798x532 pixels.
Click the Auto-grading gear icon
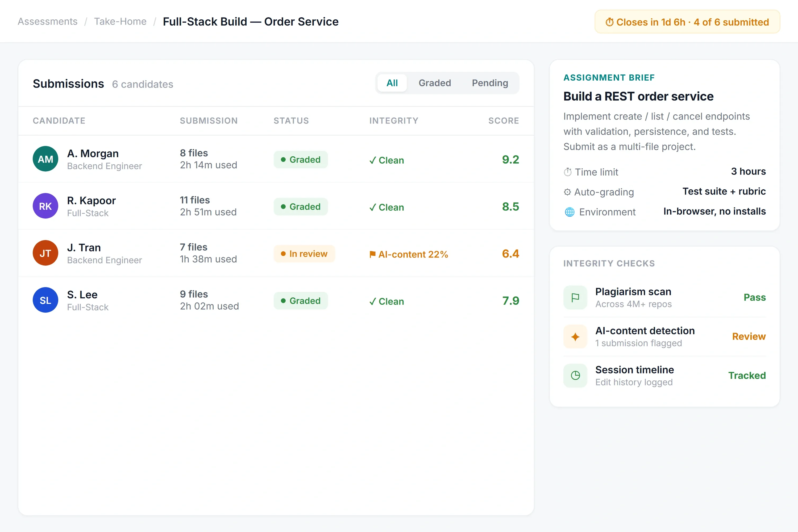[567, 192]
